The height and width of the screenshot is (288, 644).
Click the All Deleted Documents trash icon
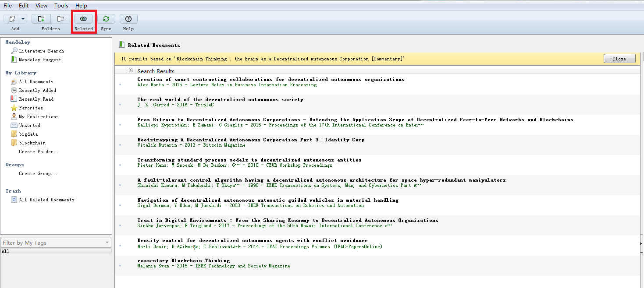14,200
